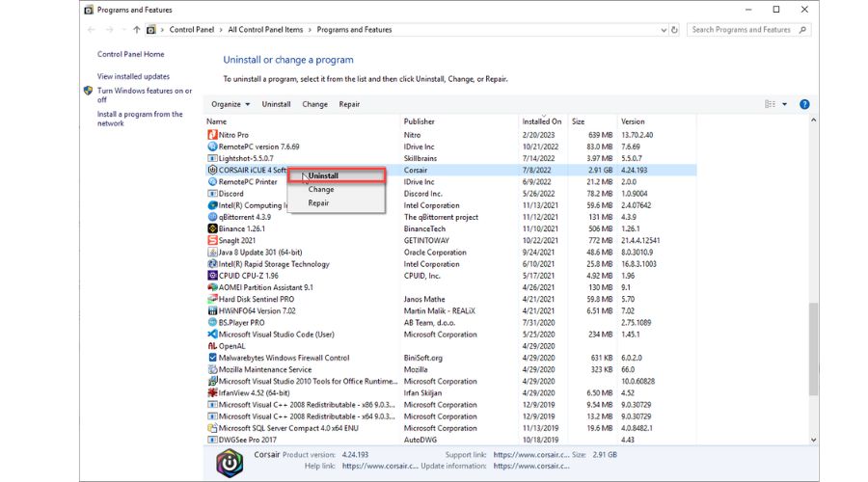Select Intel(R) Rapid Storage Technology row
This screenshot has height=482, width=868.
[451, 264]
